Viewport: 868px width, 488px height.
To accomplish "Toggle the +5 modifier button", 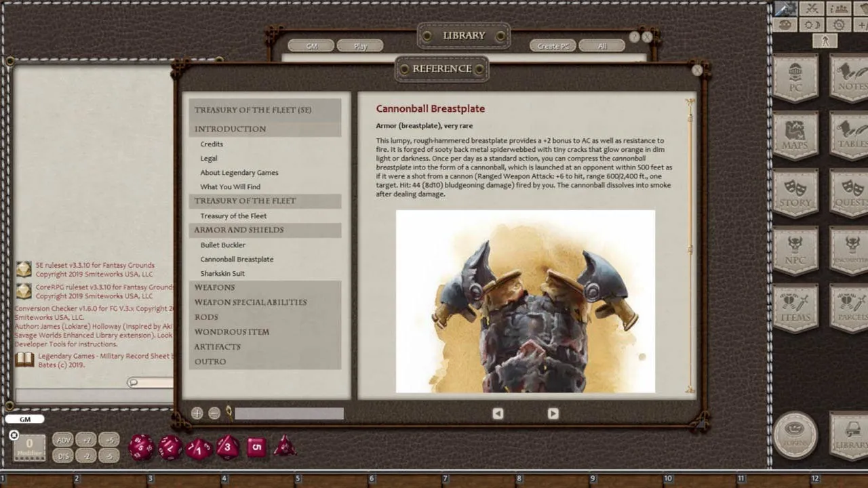I will pyautogui.click(x=109, y=440).
